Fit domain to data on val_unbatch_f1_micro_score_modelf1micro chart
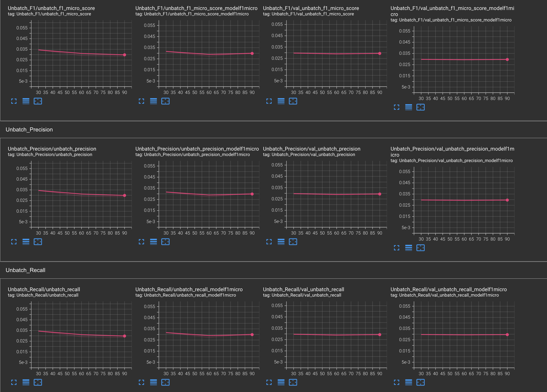The height and width of the screenshot is (392, 547). [421, 107]
